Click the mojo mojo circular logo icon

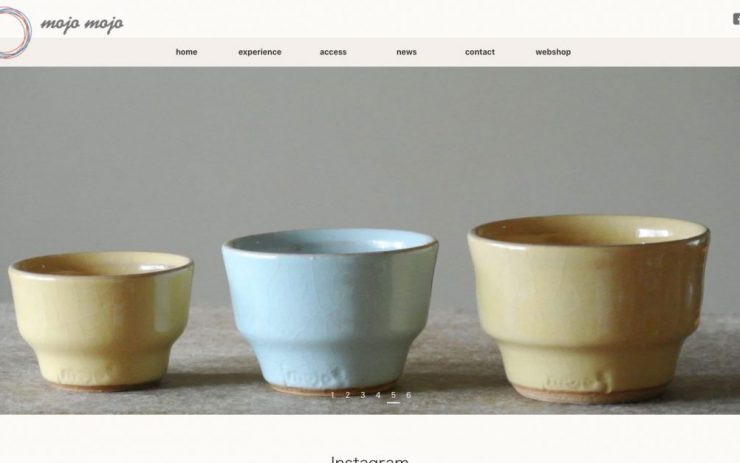point(14,33)
